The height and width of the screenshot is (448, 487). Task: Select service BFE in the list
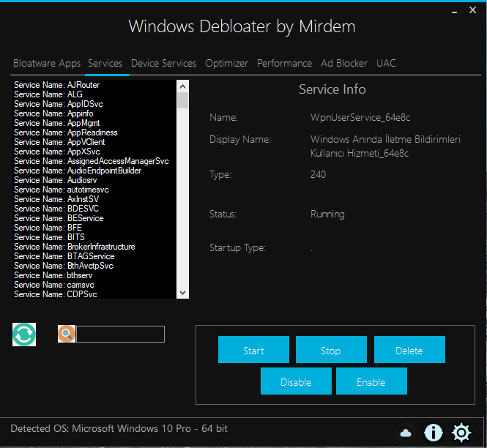tap(94, 228)
